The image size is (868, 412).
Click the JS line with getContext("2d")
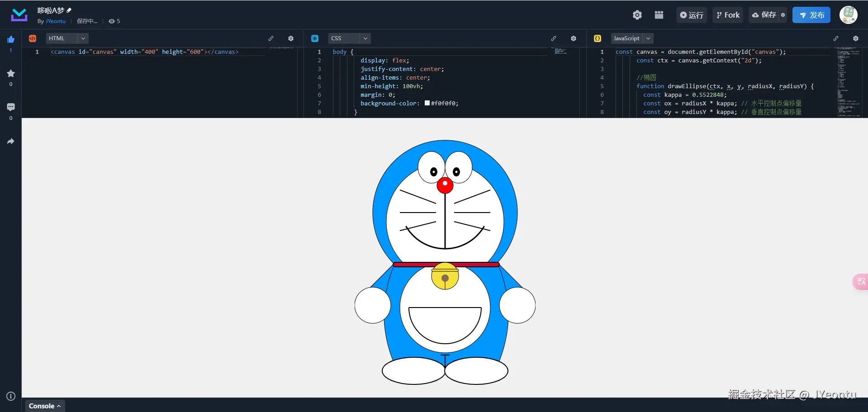(x=699, y=61)
